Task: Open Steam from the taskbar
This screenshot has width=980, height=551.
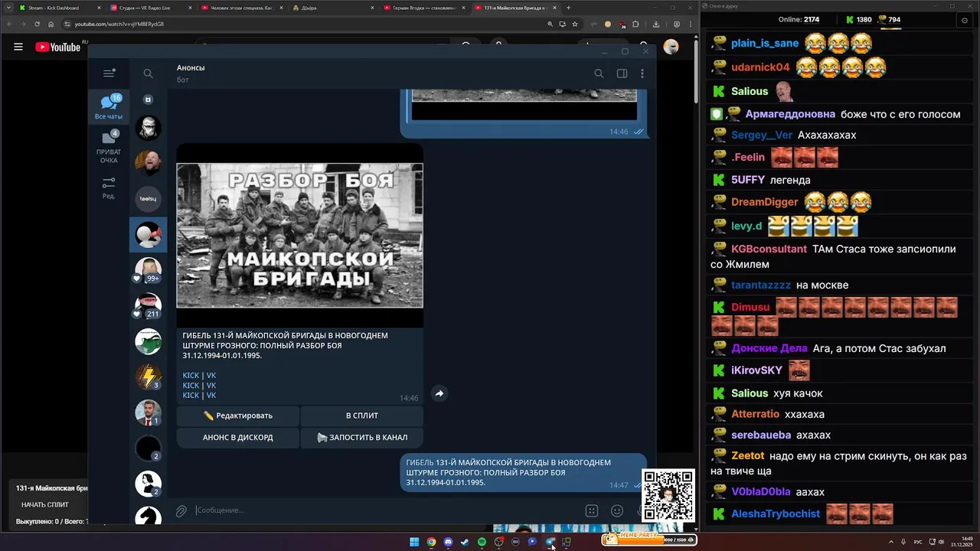Action: point(465,542)
